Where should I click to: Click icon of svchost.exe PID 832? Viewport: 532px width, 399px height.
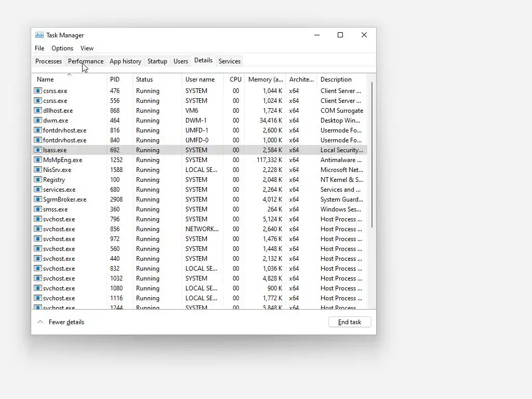coord(37,268)
